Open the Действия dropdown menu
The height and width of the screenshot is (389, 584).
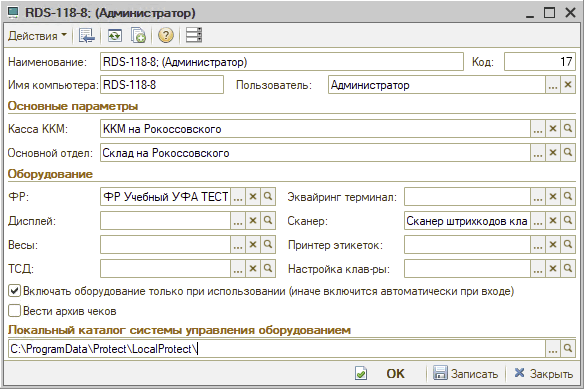click(38, 36)
